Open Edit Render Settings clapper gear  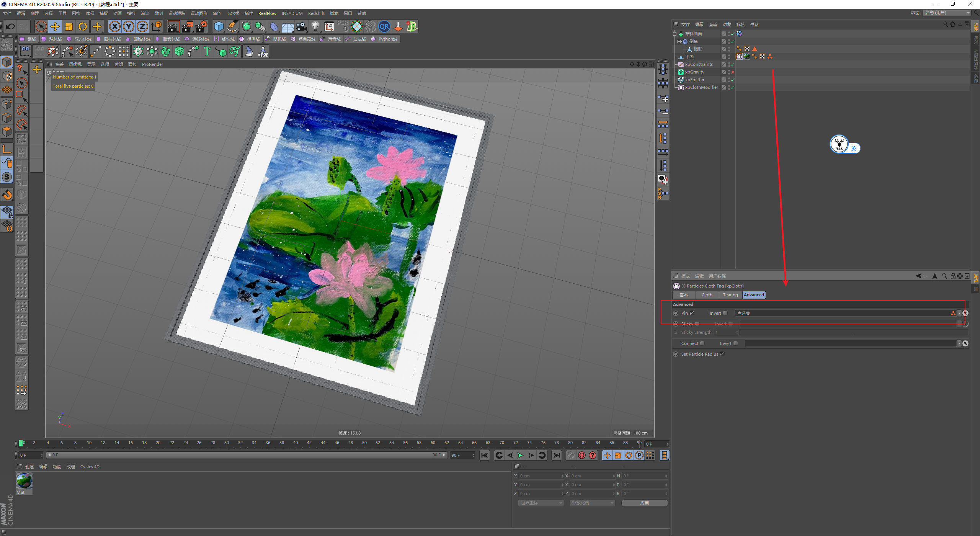201,26
